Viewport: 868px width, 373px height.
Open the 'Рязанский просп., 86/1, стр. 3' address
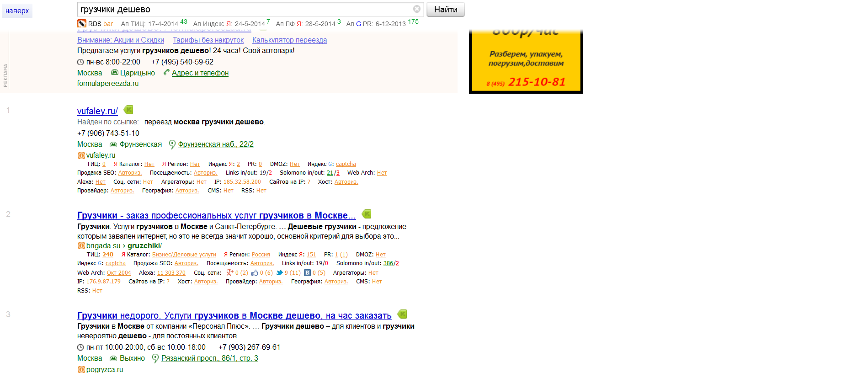tap(210, 358)
